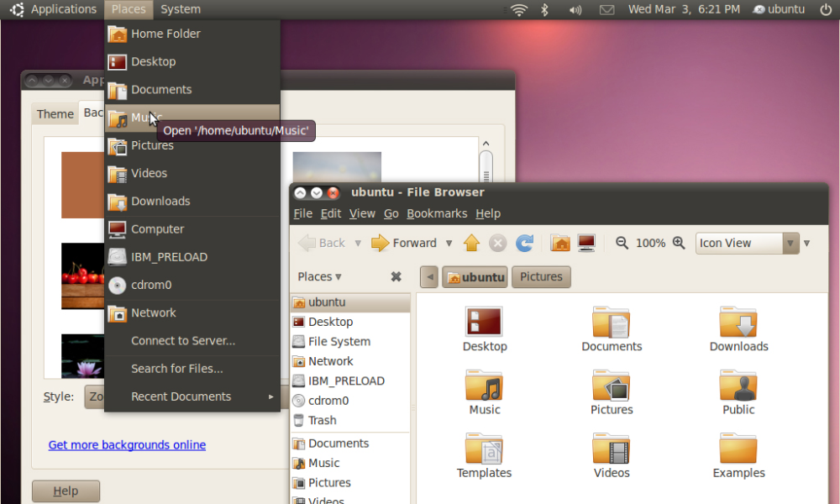This screenshot has width=840, height=504.
Task: Click the Computer icon in toolbar
Action: click(586, 243)
